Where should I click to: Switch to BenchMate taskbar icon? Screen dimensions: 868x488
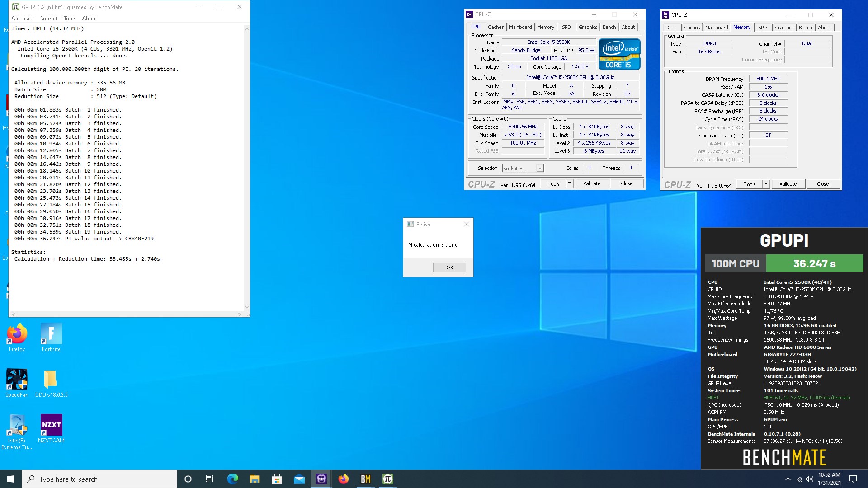click(366, 479)
